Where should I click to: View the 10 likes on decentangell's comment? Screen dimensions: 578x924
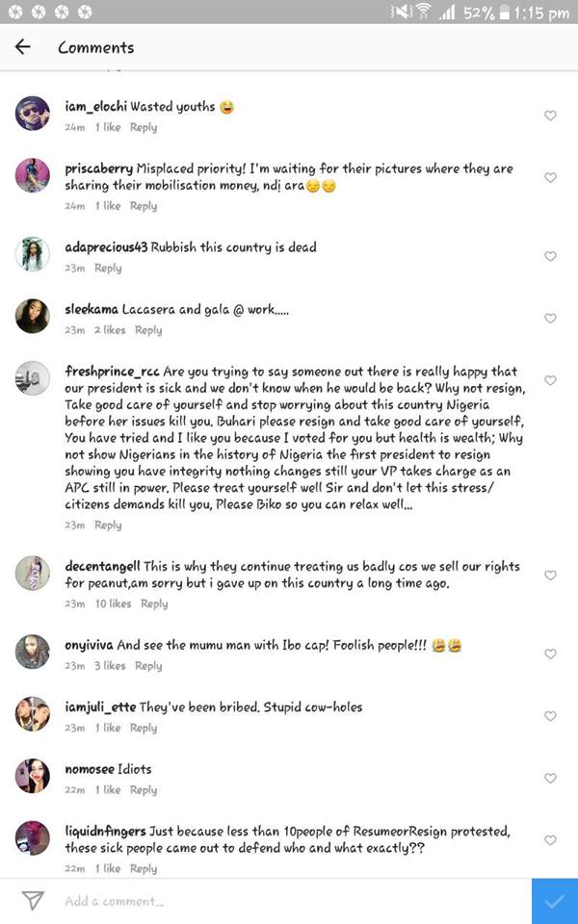pyautogui.click(x=113, y=604)
